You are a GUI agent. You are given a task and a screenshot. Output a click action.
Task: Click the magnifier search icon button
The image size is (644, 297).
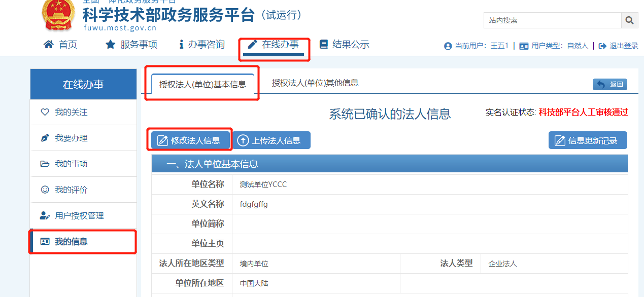(x=629, y=20)
